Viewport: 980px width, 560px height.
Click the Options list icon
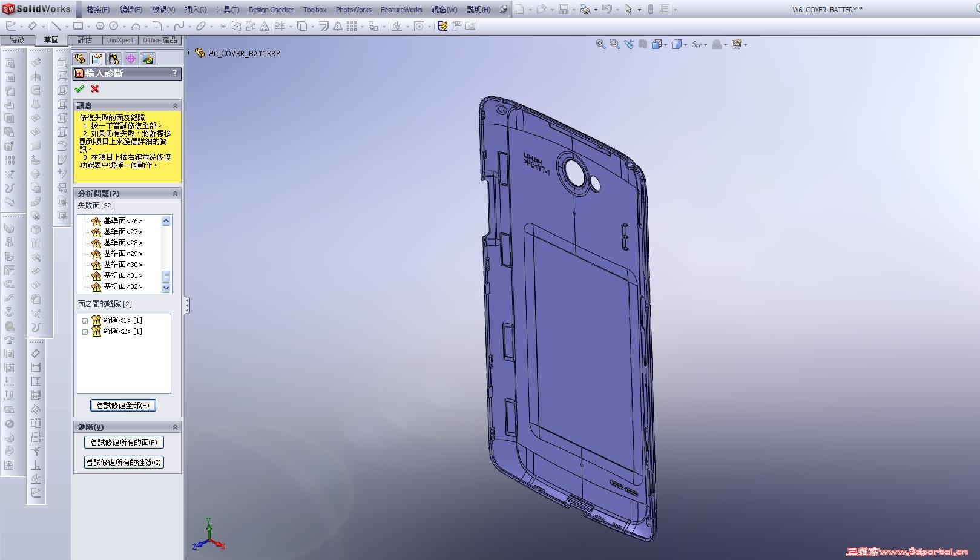point(665,9)
